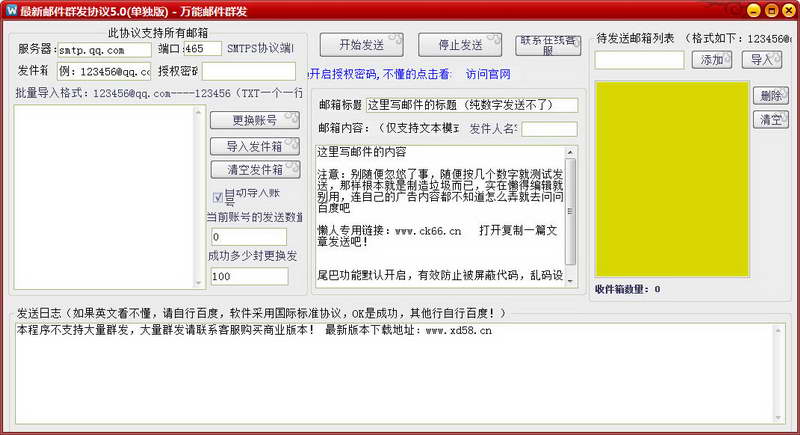Click the email content scrollbar up arrow
This screenshot has width=800, height=435.
pyautogui.click(x=570, y=152)
